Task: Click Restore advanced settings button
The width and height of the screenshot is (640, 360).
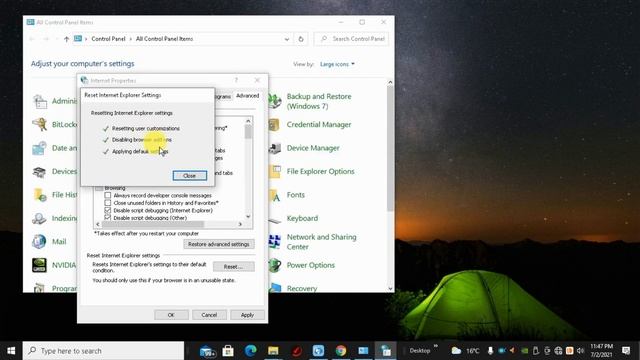Action: click(x=219, y=244)
